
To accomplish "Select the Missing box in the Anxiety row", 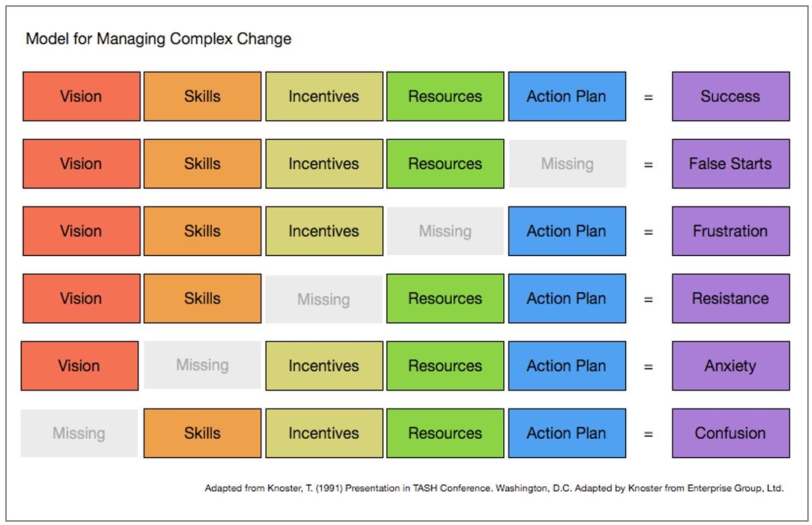I will coord(202,365).
